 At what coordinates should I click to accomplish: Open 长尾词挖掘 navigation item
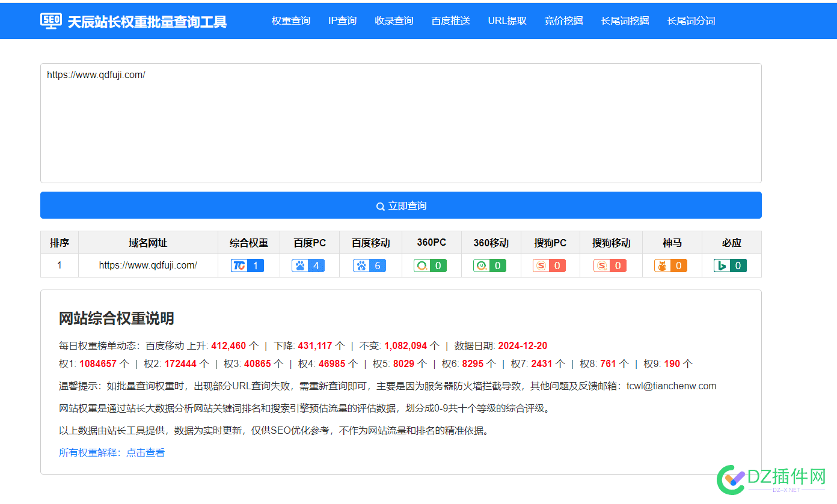point(625,20)
